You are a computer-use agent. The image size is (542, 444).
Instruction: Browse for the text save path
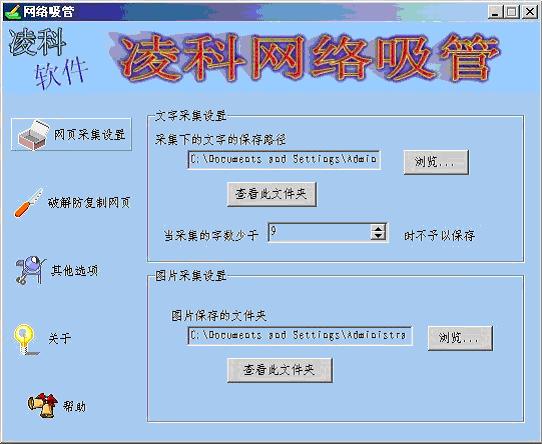pos(436,162)
